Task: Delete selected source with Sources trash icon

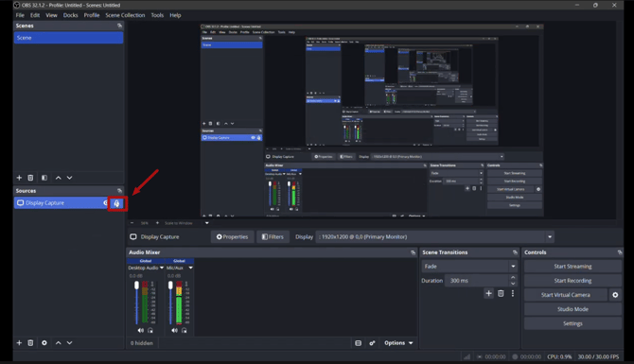Action: [30, 343]
